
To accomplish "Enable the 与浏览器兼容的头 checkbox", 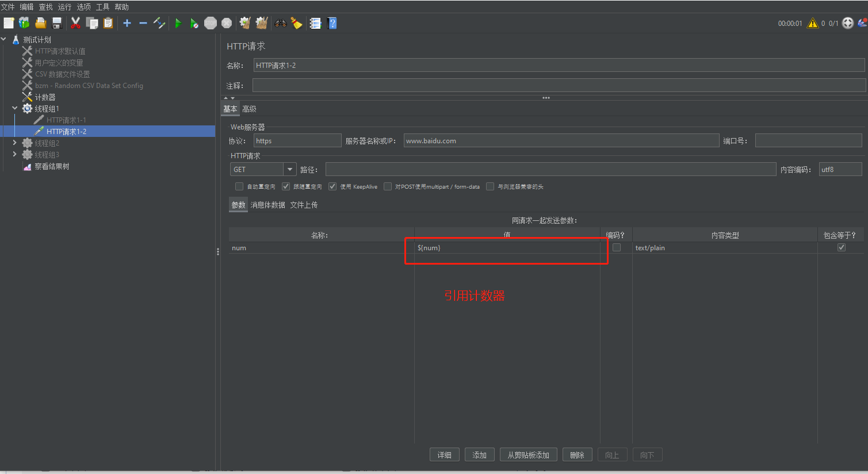I will (490, 186).
